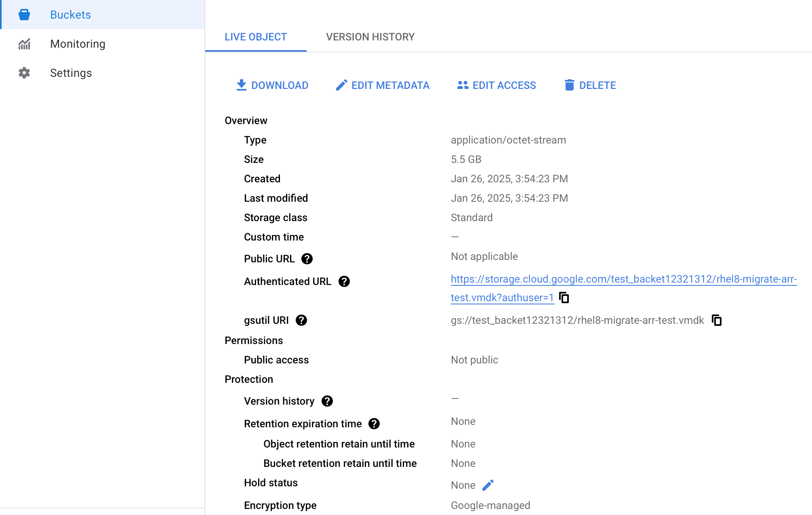Screen dimensions: 812x515
Task: Show help for Version history field
Action: pyautogui.click(x=327, y=401)
